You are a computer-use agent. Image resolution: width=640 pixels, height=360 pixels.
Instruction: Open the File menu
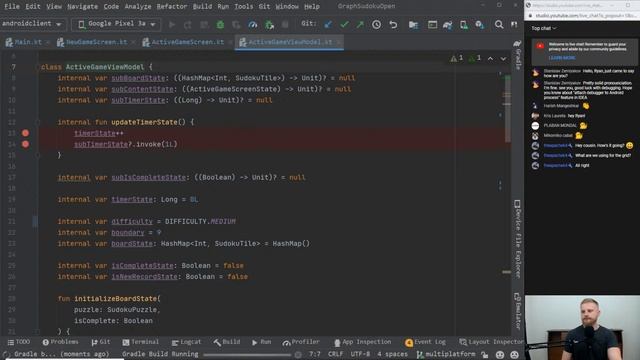[12, 7]
